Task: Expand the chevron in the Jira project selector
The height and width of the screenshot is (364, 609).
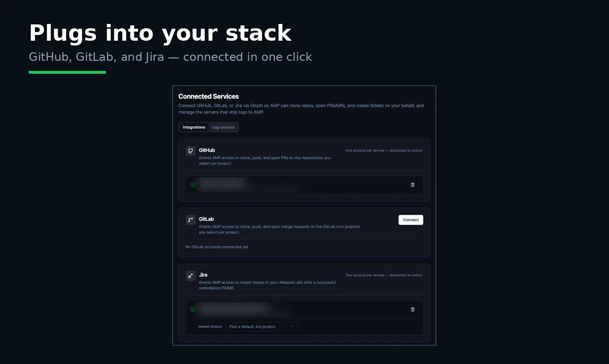Action: 293,327
